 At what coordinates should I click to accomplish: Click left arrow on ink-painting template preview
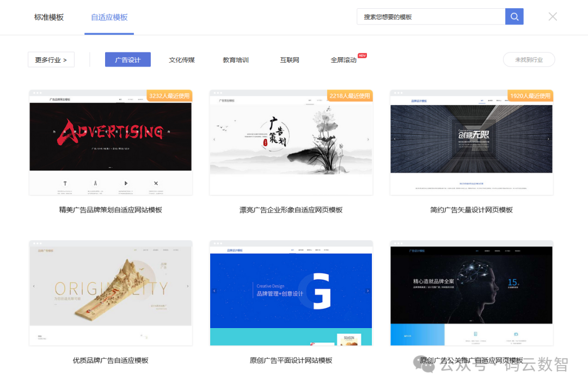[215, 139]
